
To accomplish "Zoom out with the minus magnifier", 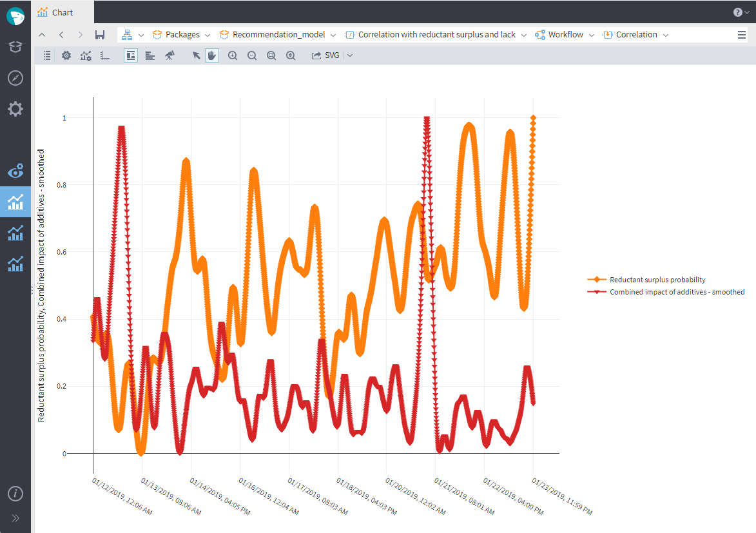I will (x=252, y=55).
